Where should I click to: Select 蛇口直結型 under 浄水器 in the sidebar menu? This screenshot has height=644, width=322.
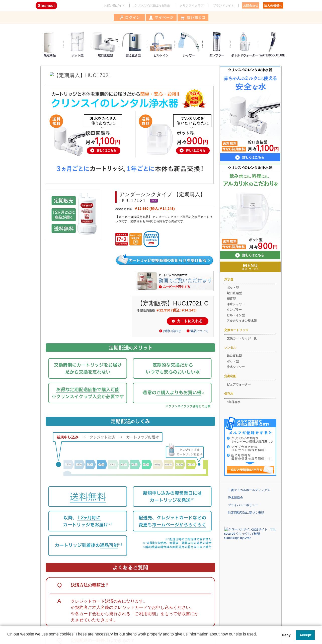[x=234, y=293]
